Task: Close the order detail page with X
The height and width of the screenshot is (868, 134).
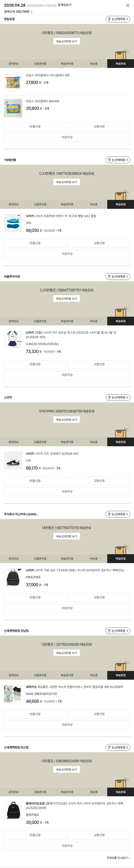Action: coord(128,5)
